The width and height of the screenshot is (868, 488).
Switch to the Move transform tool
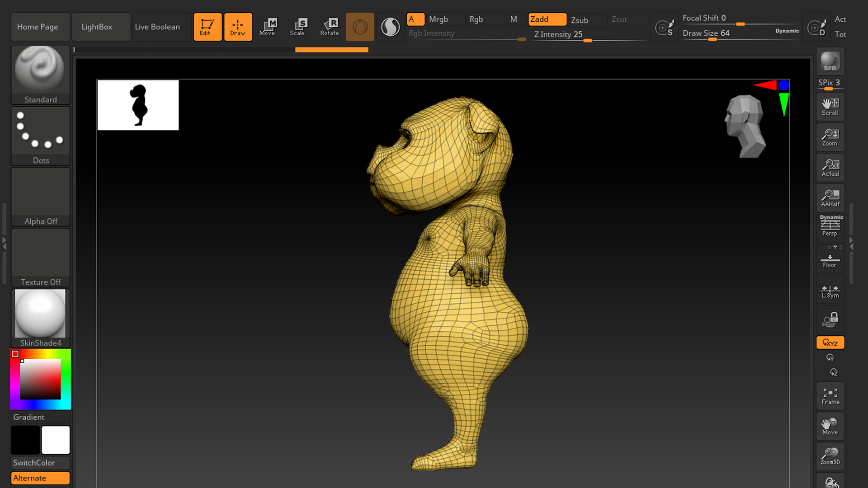pyautogui.click(x=268, y=27)
